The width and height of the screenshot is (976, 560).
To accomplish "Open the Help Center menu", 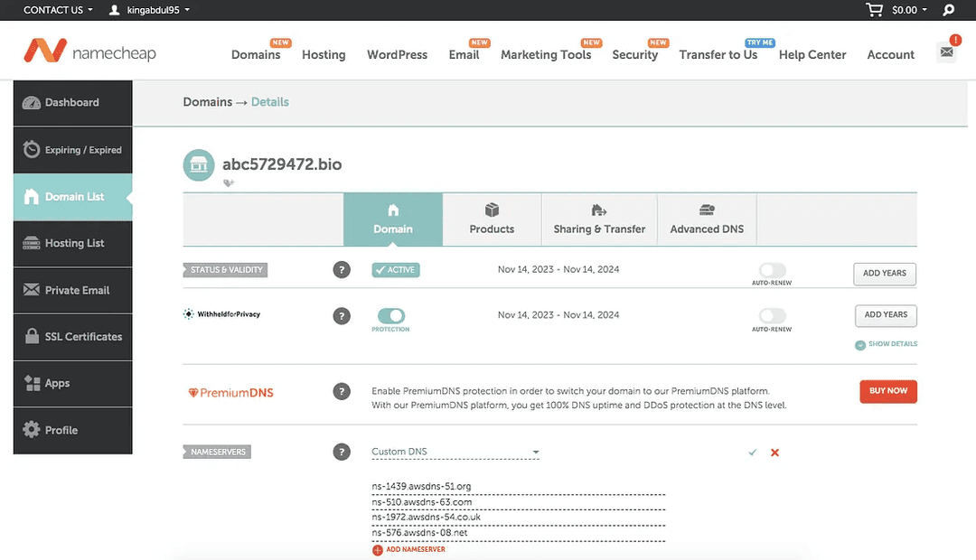I will click(812, 55).
